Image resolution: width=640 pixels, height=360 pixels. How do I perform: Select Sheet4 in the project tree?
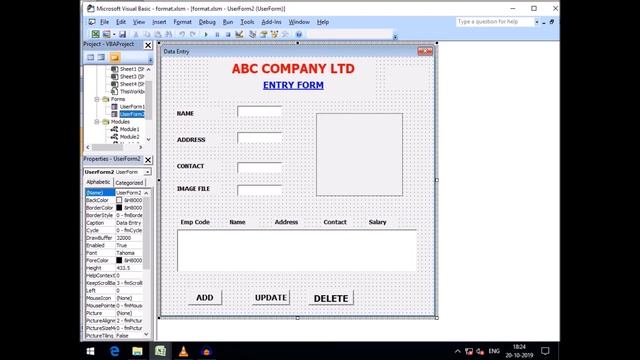coord(128,84)
